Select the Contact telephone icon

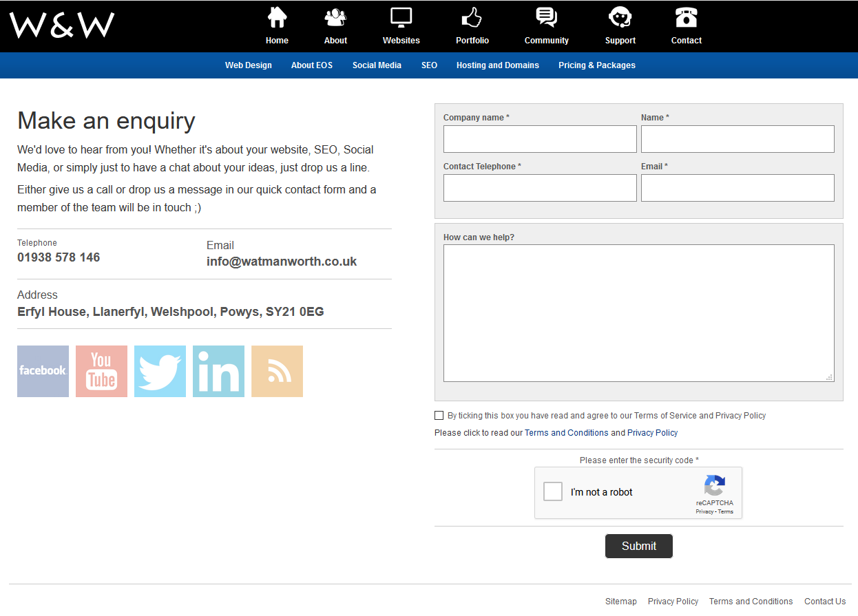tap(686, 17)
